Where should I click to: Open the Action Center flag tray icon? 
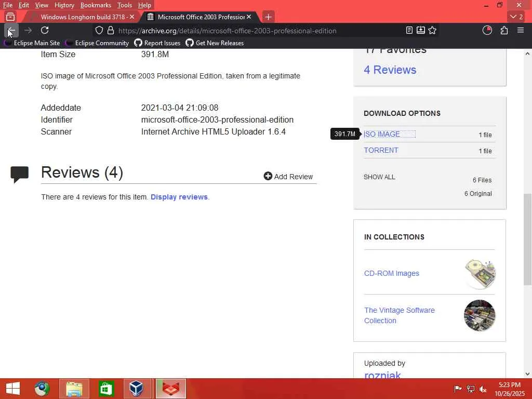tap(458, 389)
